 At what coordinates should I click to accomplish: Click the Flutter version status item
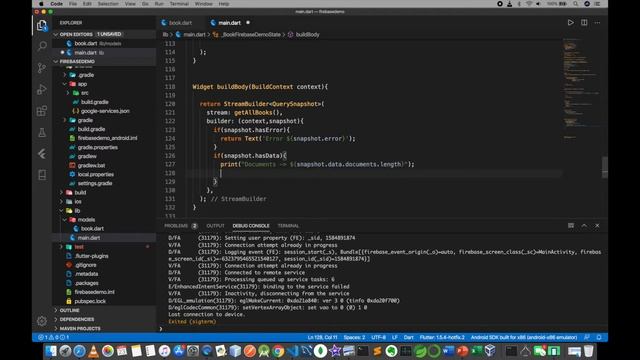pos(442,338)
